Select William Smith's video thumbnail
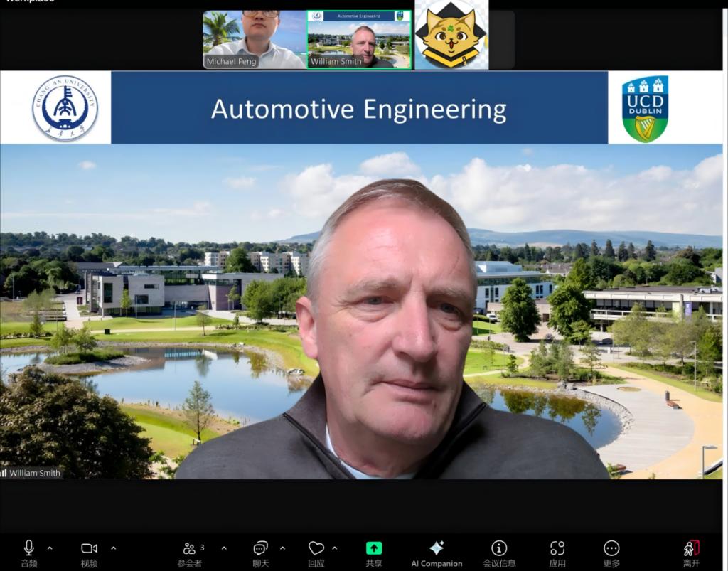Image resolution: width=728 pixels, height=571 pixels. (360, 39)
